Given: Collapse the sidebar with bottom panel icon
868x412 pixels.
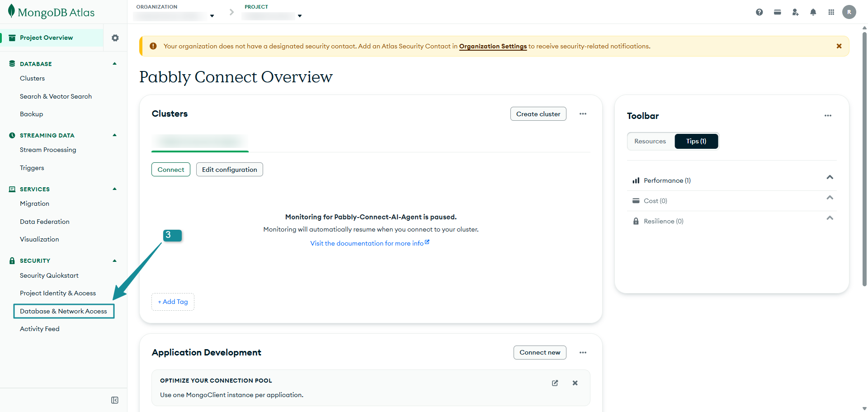Looking at the screenshot, I should pyautogui.click(x=115, y=400).
